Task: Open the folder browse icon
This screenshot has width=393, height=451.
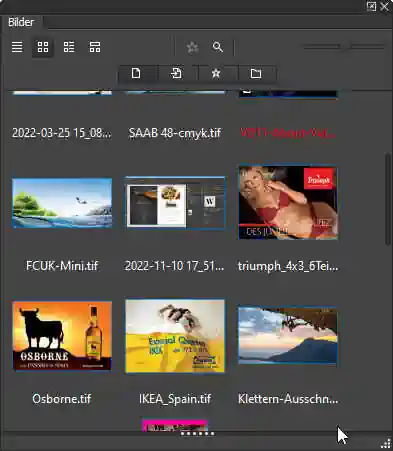Action: pyautogui.click(x=256, y=73)
